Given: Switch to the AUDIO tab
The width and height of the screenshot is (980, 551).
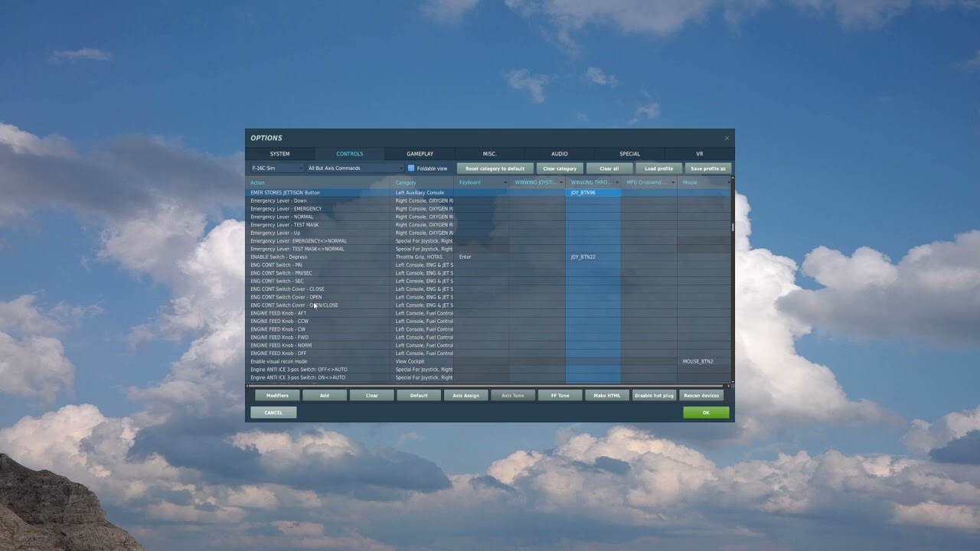Looking at the screenshot, I should click(x=560, y=154).
